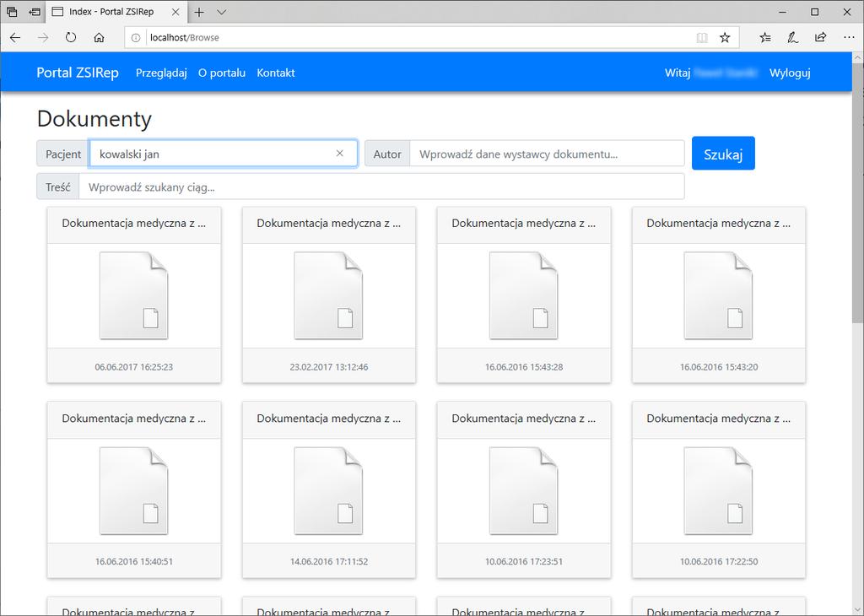
Task: Click the Treść search input field
Action: (382, 186)
